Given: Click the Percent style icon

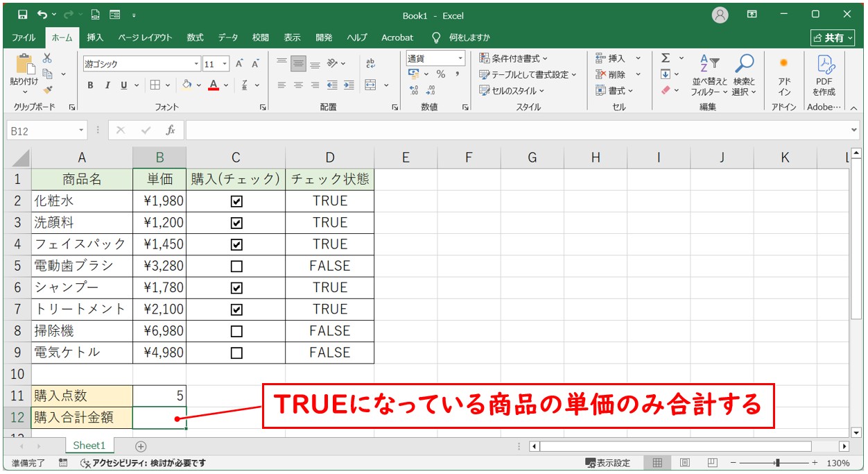Looking at the screenshot, I should pyautogui.click(x=441, y=74).
